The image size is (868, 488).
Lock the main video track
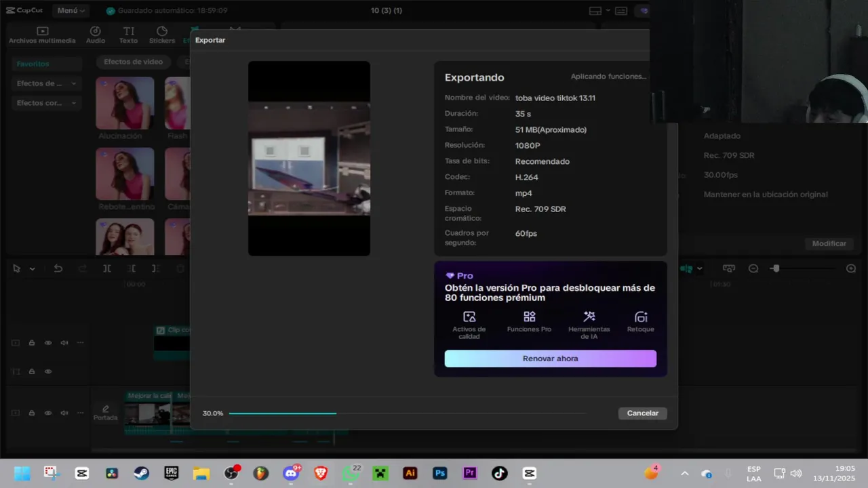[32, 413]
